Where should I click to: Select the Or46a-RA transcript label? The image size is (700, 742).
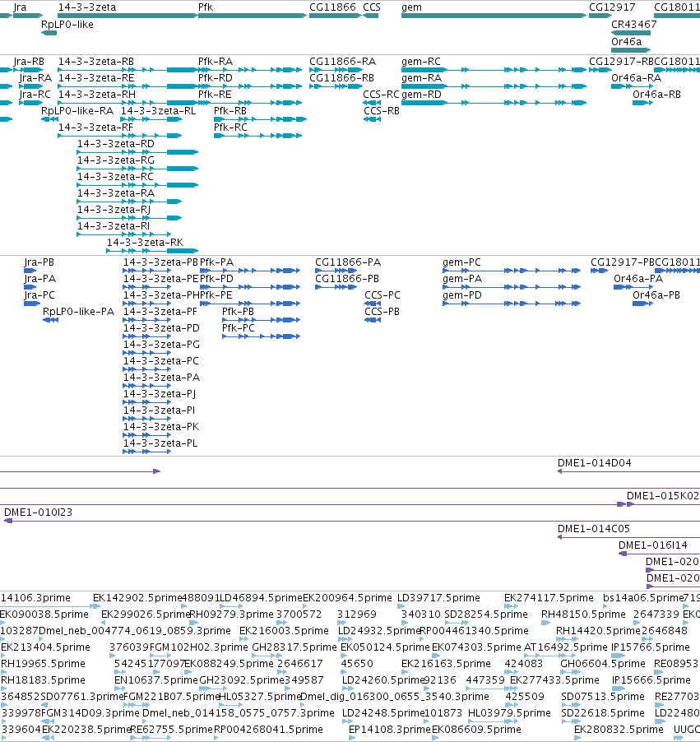pyautogui.click(x=636, y=77)
